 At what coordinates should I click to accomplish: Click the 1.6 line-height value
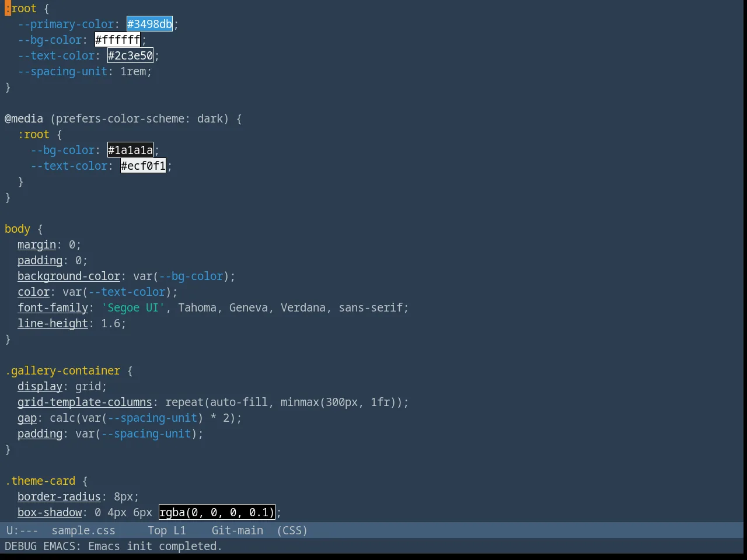pos(110,323)
